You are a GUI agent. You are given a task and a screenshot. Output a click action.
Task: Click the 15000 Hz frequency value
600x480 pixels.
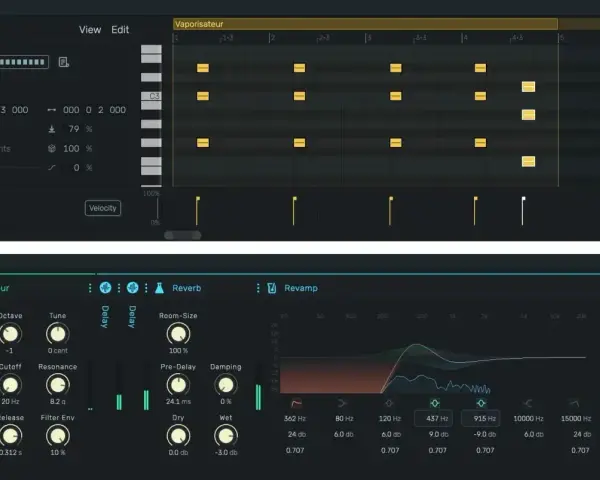tap(576, 418)
